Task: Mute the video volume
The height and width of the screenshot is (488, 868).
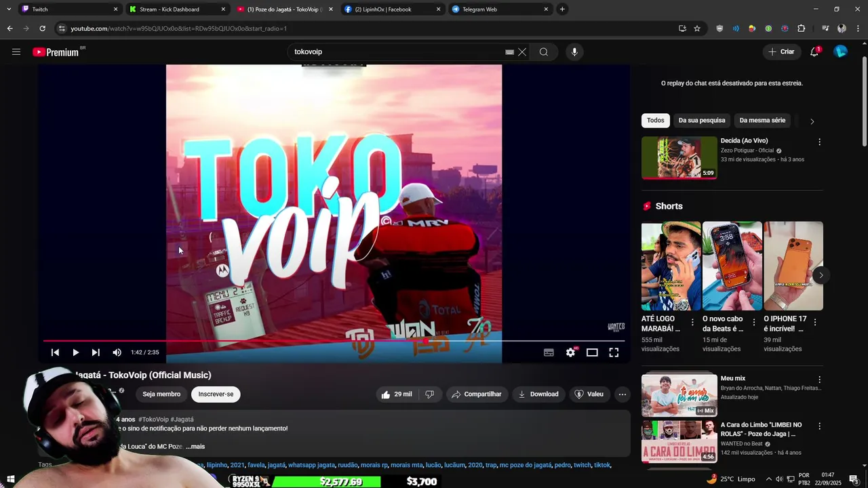Action: point(117,352)
